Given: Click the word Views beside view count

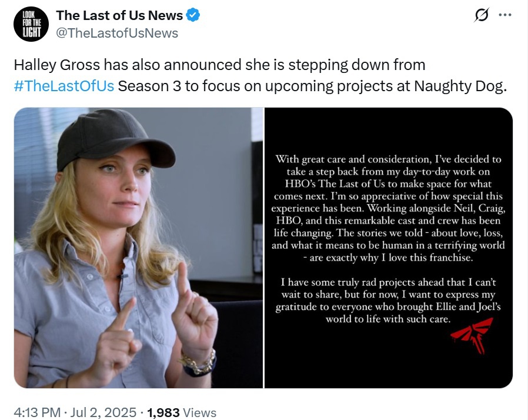Looking at the screenshot, I should 200,412.
